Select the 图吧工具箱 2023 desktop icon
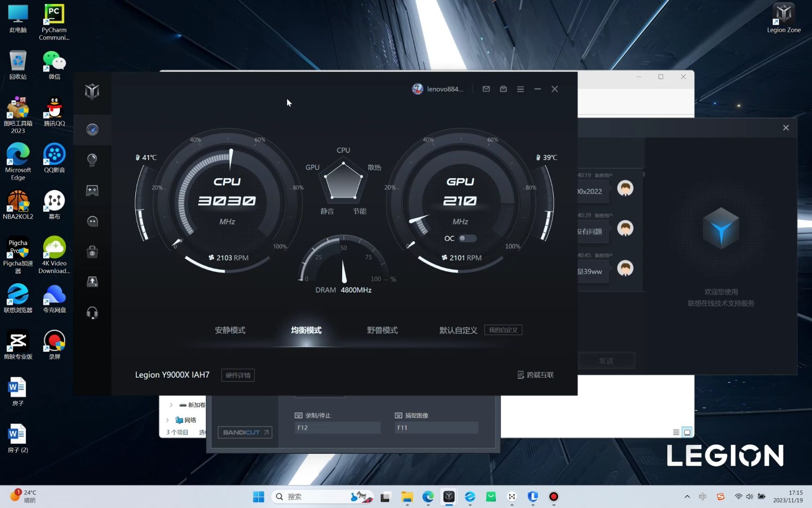Image resolution: width=812 pixels, height=508 pixels. pyautogui.click(x=18, y=115)
